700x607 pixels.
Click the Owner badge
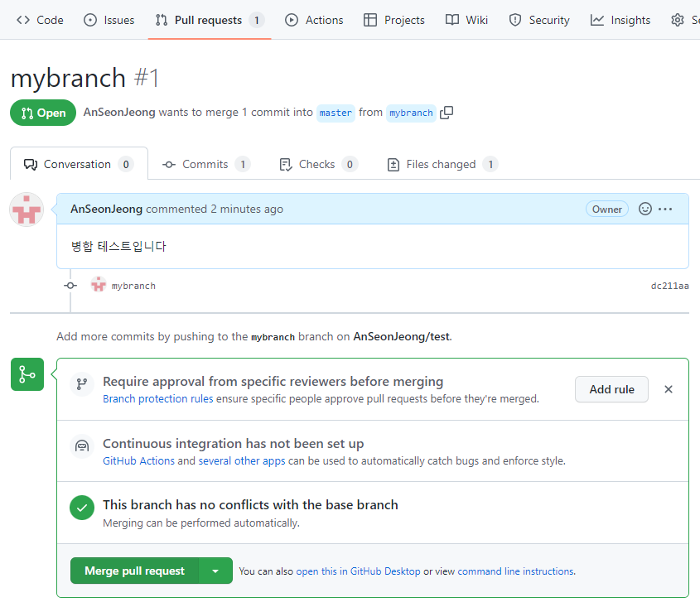point(606,209)
